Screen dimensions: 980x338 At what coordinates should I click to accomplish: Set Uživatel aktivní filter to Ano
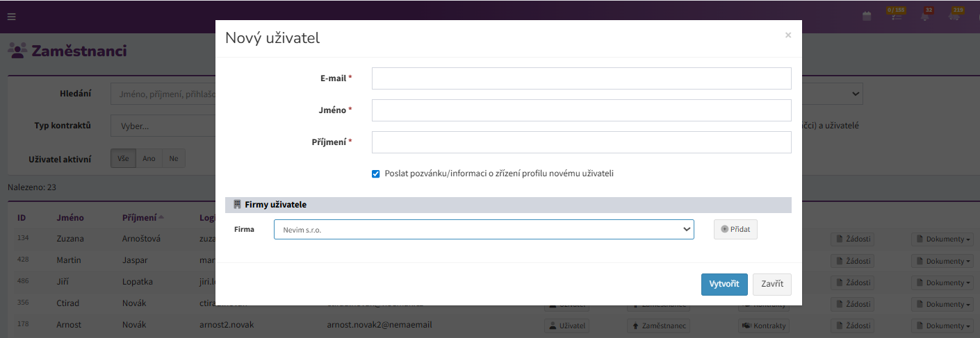149,158
